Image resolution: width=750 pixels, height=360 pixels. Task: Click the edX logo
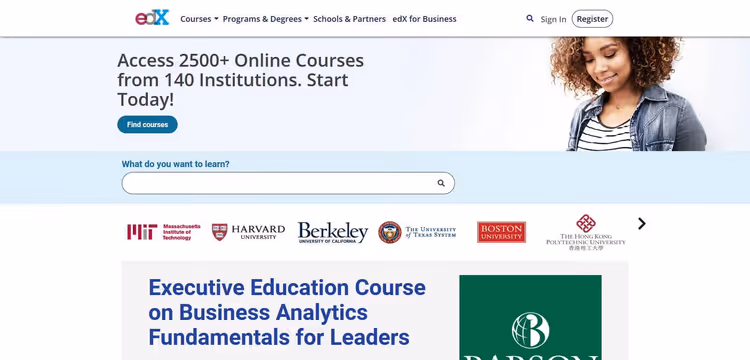pyautogui.click(x=152, y=18)
